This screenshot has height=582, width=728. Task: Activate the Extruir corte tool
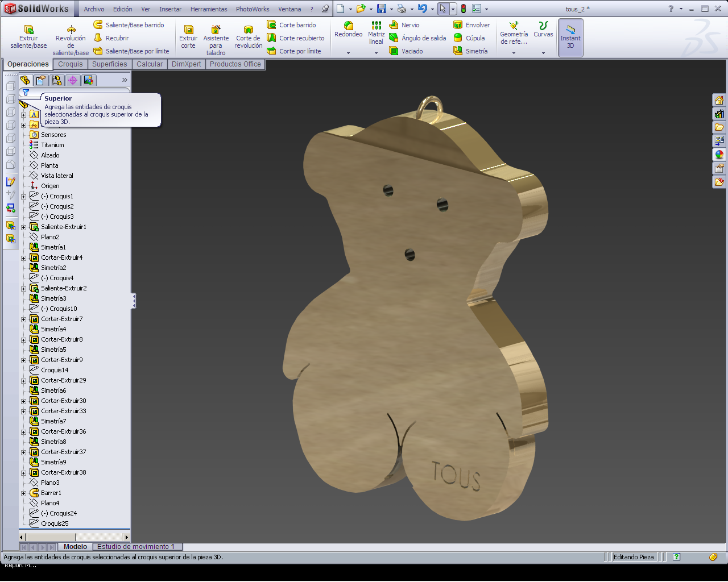[x=188, y=37]
